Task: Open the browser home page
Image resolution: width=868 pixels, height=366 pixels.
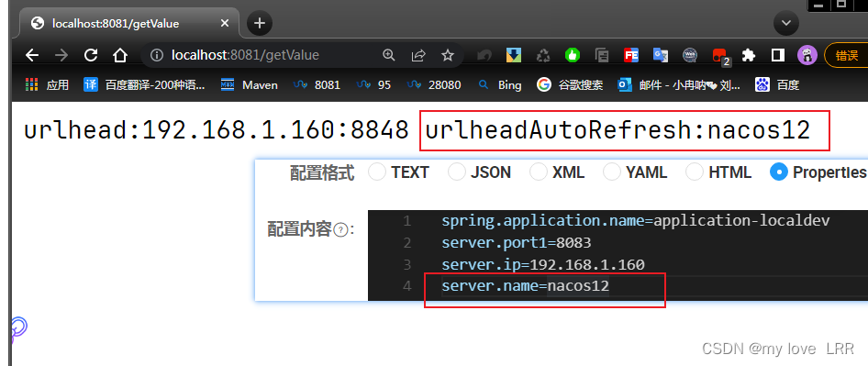Action: point(119,55)
